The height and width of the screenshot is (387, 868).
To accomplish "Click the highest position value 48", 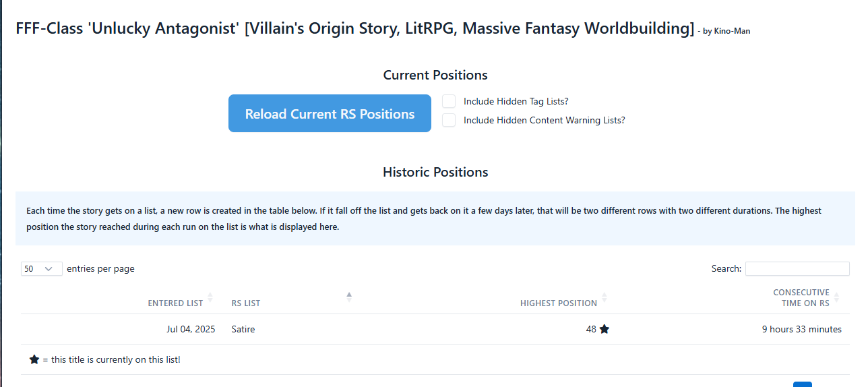I will (591, 329).
